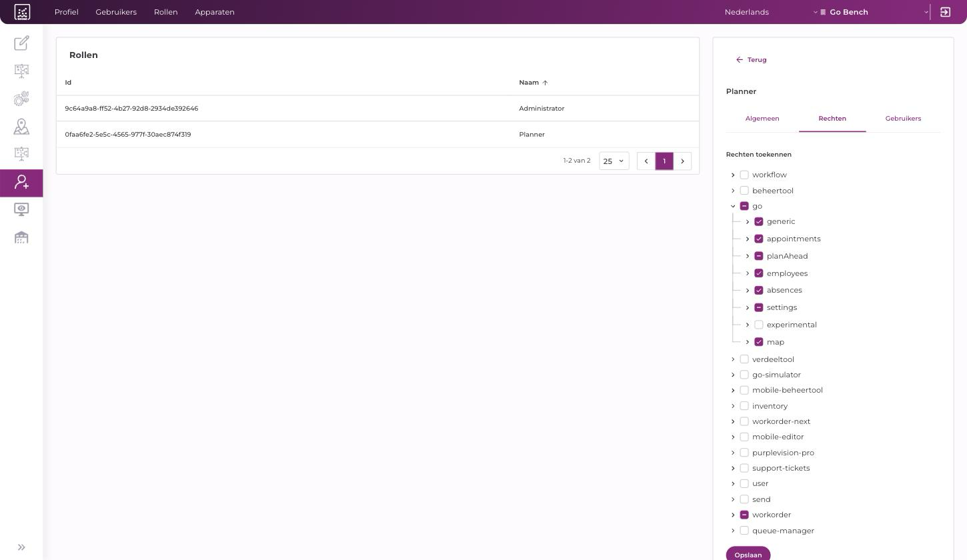Open the monitor with eye icon
The height and width of the screenshot is (560, 967).
pos(21,209)
